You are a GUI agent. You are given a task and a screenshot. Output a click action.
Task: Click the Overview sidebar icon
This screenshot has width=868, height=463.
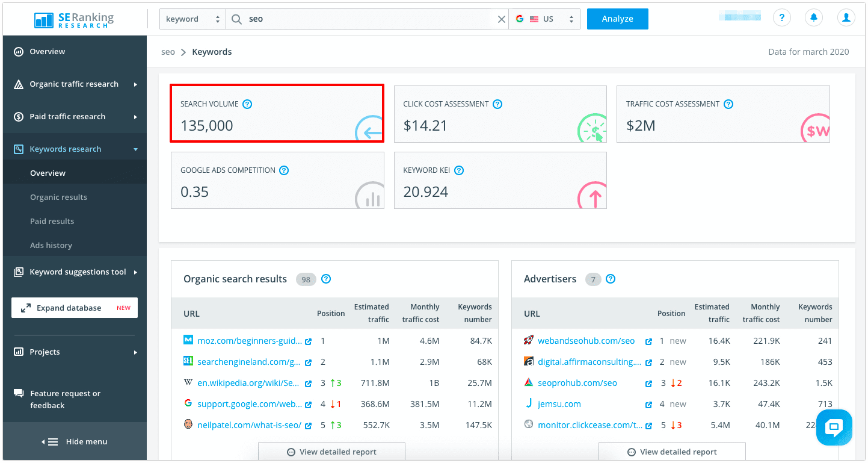point(19,52)
